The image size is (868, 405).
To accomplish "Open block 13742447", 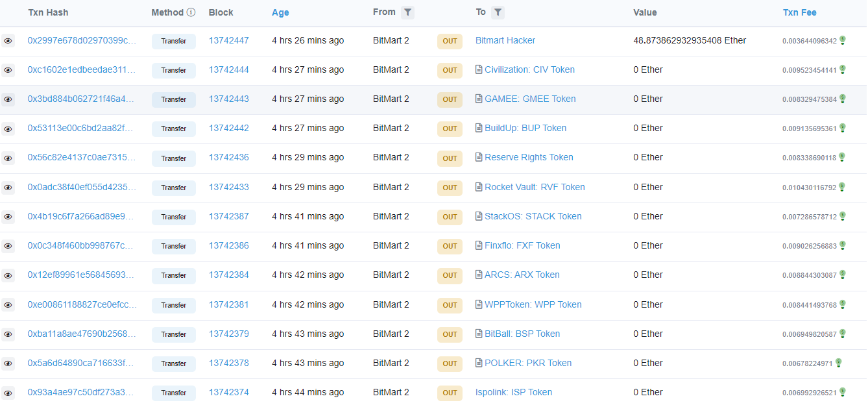I will tap(228, 40).
